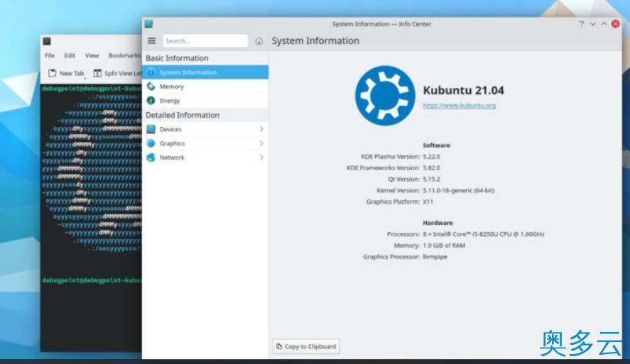Click Qt Version value 5.15.2
Viewport: 630px width, 364px height.
[x=432, y=179]
